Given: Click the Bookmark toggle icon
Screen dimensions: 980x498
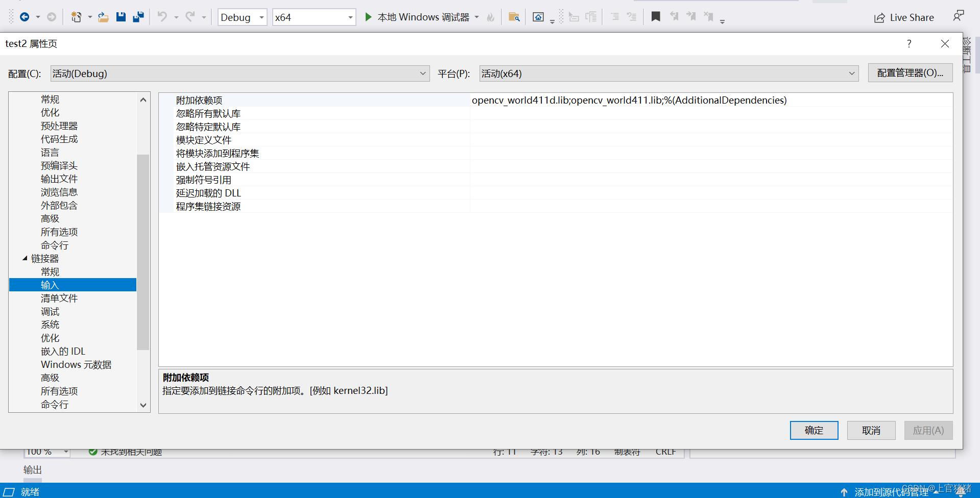Looking at the screenshot, I should (x=656, y=17).
